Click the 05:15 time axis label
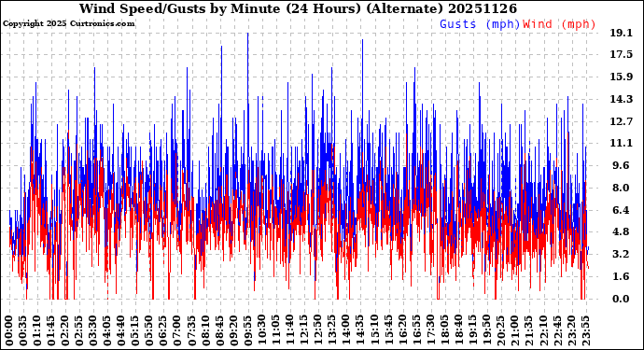The width and height of the screenshot is (644, 350). (x=135, y=330)
